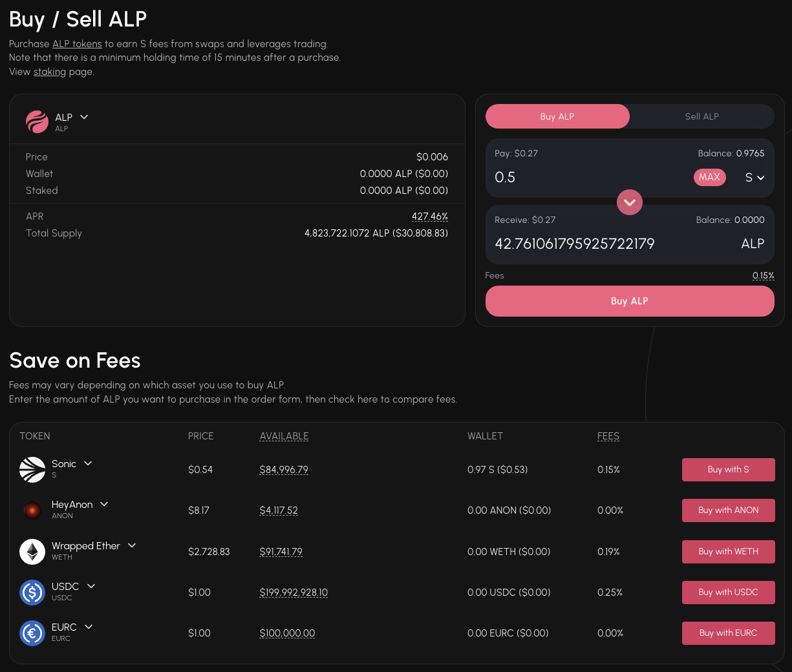
Task: Switch to the Sell ALP tab
Action: [x=701, y=116]
